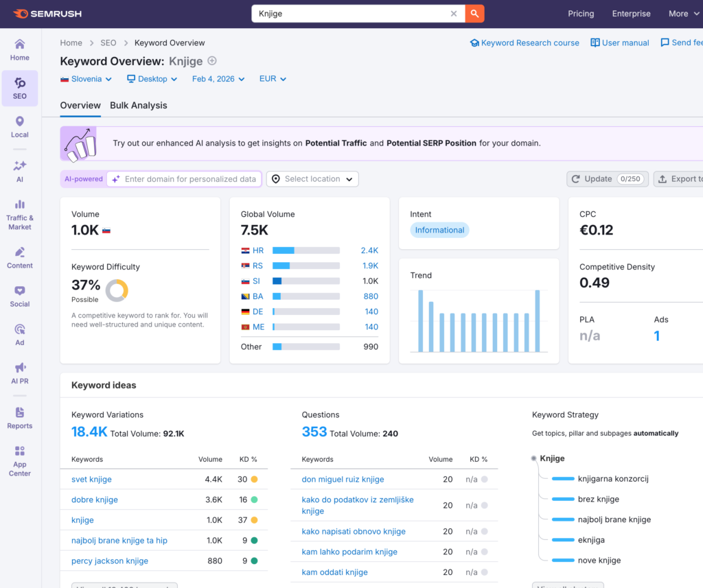Click the 18.4K Keyword Variations count
Screen dimensions: 703x588
point(89,432)
